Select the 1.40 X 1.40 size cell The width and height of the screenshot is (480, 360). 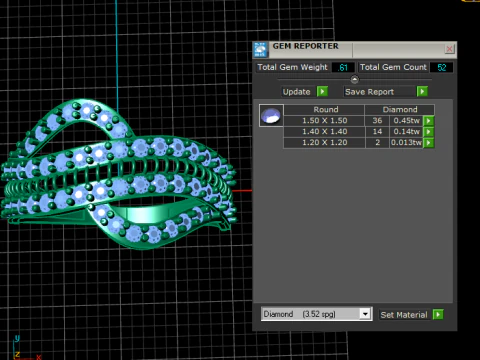pos(324,132)
